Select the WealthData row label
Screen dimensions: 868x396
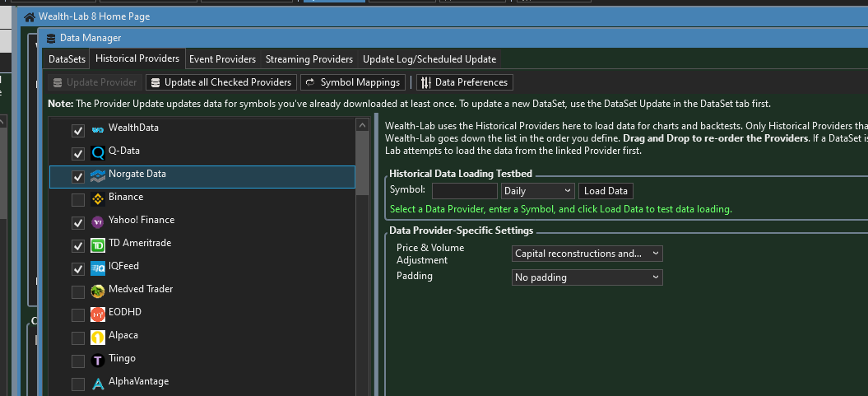pos(133,128)
